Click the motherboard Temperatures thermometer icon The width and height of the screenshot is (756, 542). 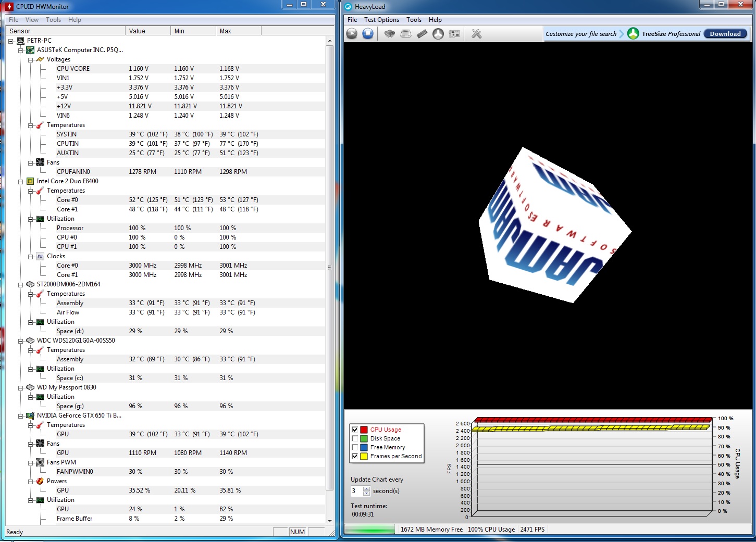pyautogui.click(x=40, y=125)
